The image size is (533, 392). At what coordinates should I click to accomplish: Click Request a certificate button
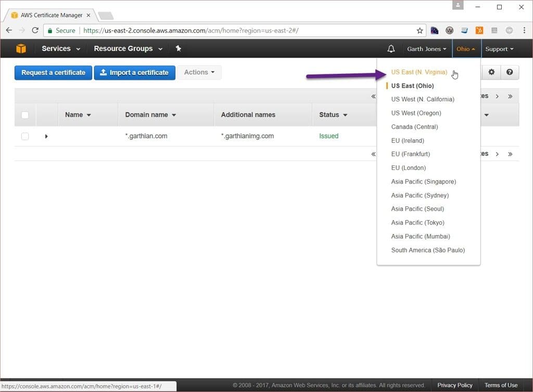(x=54, y=73)
